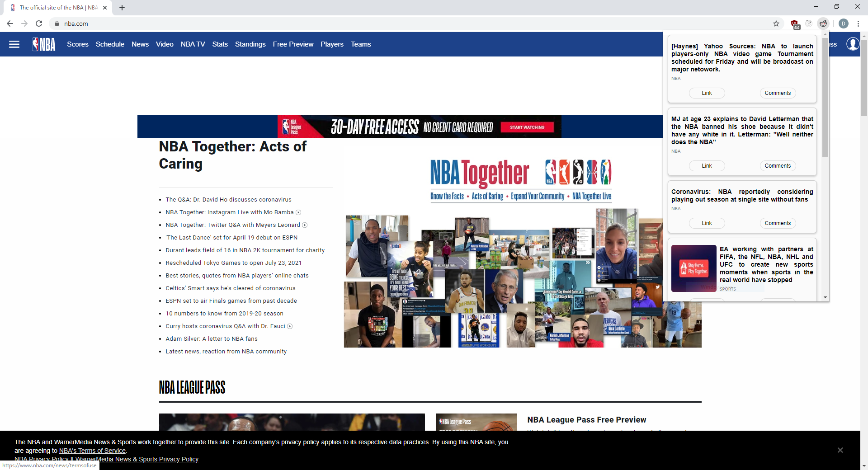Play video icon next to Mo Bamba link

[x=298, y=212]
